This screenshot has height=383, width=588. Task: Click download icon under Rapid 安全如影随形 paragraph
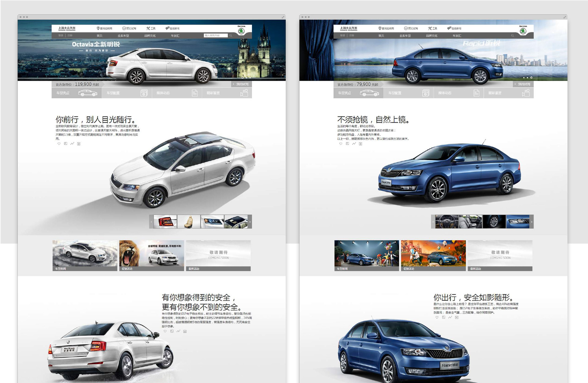(457, 317)
